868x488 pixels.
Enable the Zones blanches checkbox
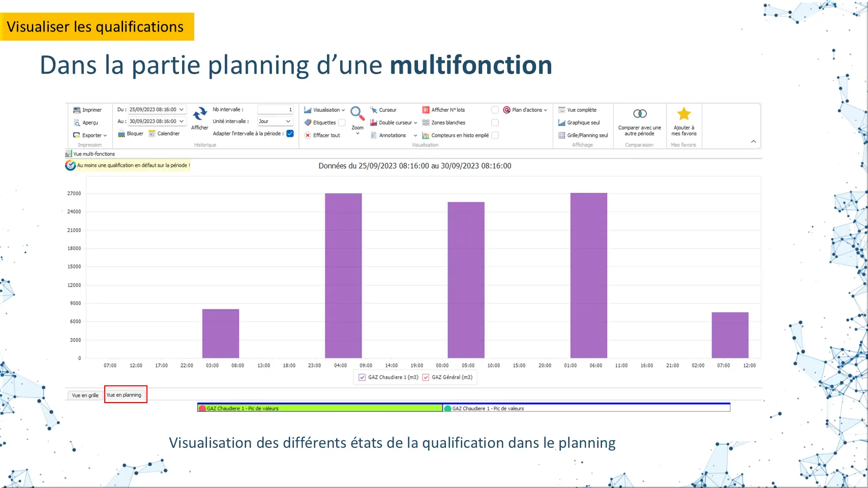click(495, 123)
